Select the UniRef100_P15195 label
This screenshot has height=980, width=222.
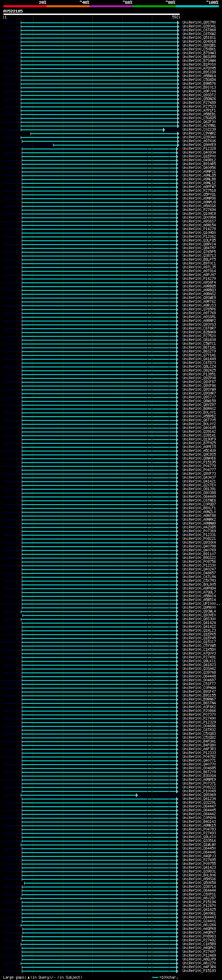coord(199,462)
